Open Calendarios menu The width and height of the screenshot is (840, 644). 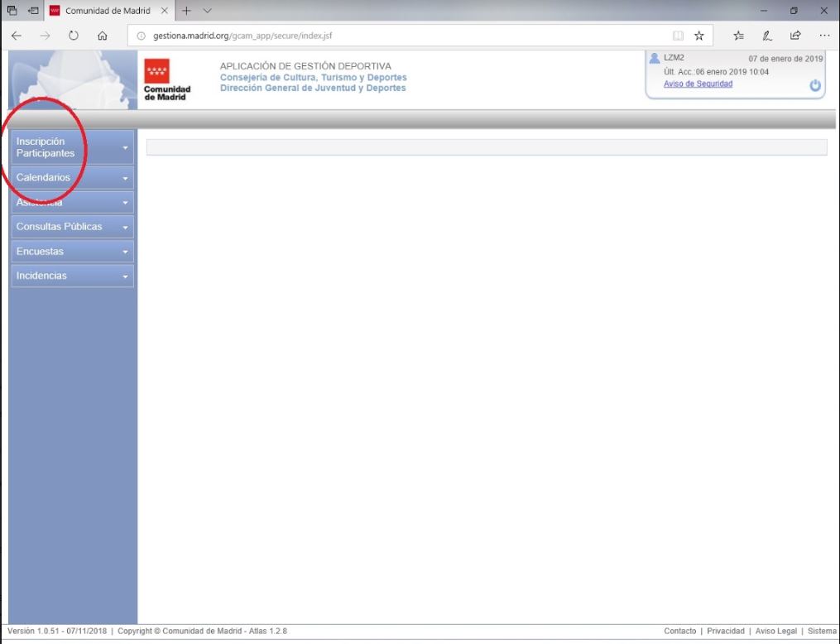[72, 177]
